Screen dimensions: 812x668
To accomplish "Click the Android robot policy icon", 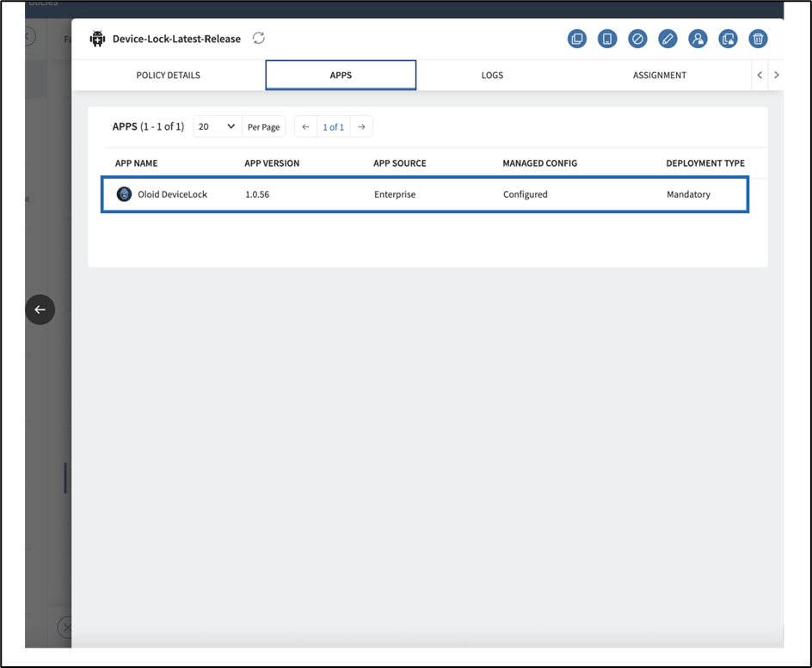I will tap(97, 39).
